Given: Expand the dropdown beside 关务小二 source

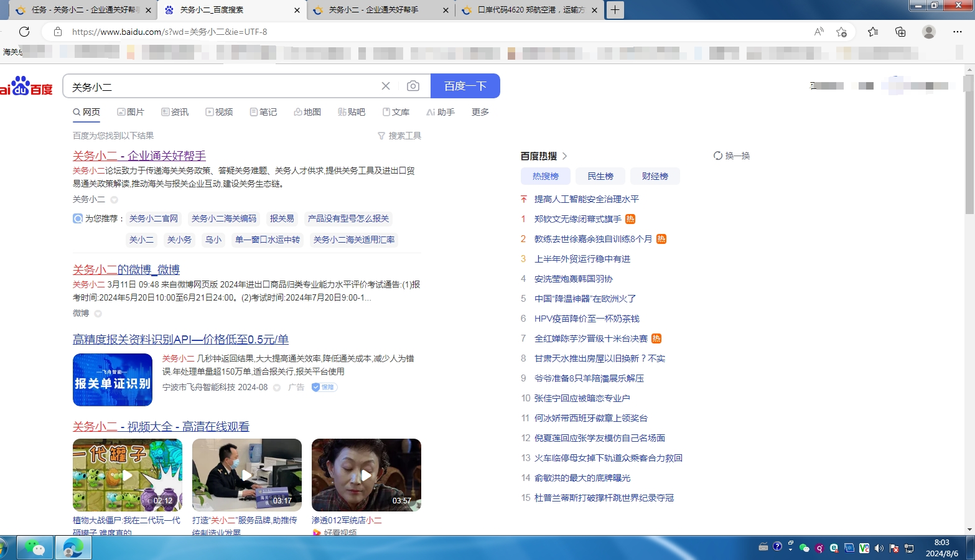Looking at the screenshot, I should 114,200.
